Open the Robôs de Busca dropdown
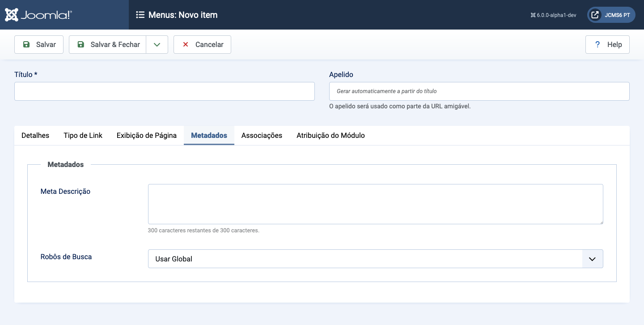644x325 pixels. tap(365, 259)
